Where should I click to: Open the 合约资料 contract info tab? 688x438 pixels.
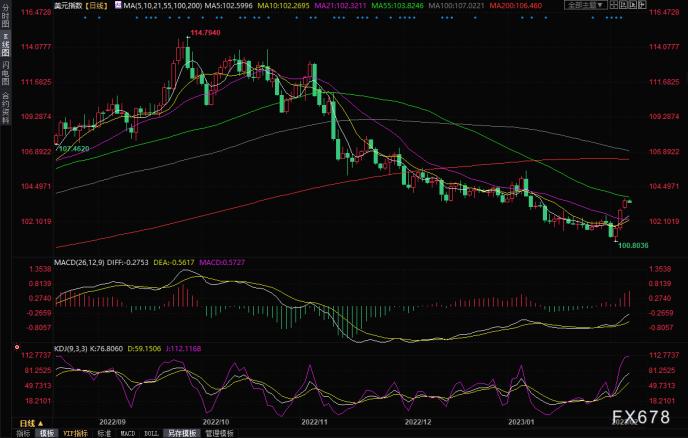pyautogui.click(x=5, y=108)
